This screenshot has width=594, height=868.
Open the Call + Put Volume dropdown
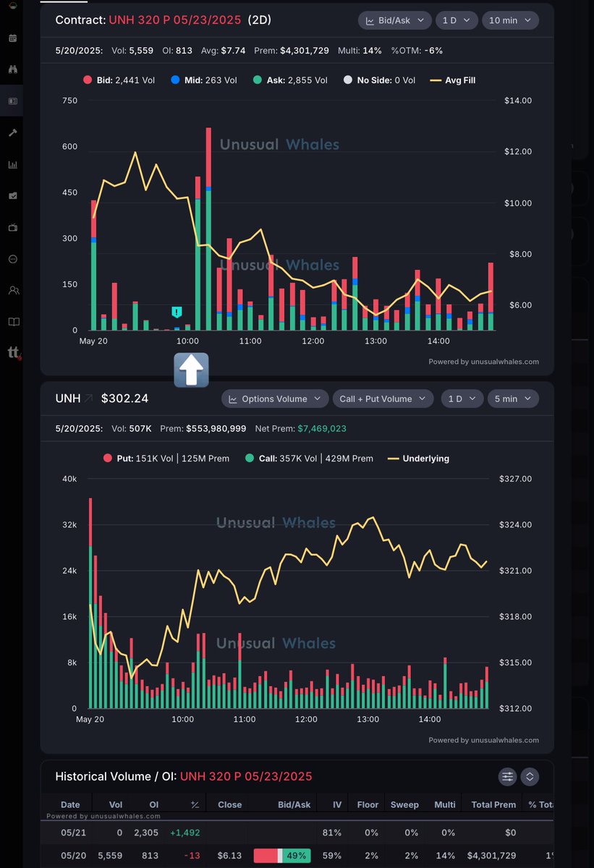point(382,399)
